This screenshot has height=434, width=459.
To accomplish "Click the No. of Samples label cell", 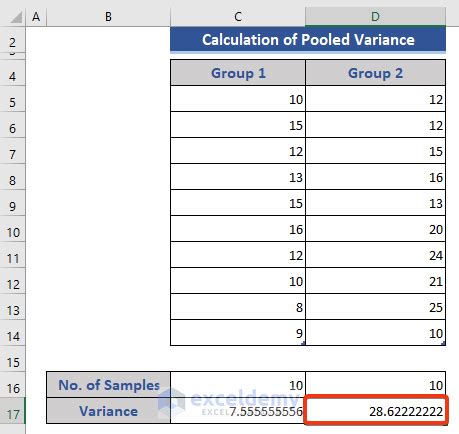I will pos(108,385).
